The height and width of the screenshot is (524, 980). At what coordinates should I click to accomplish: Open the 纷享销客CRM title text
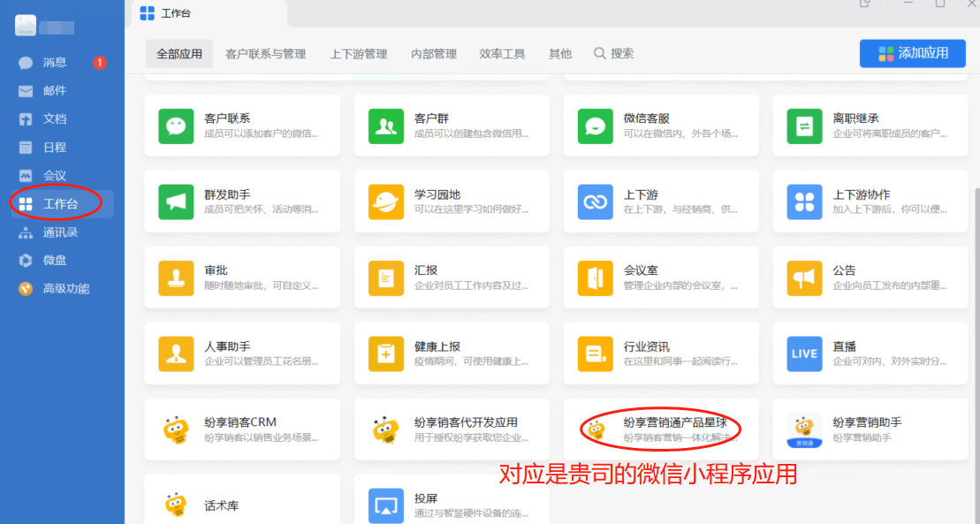[240, 422]
